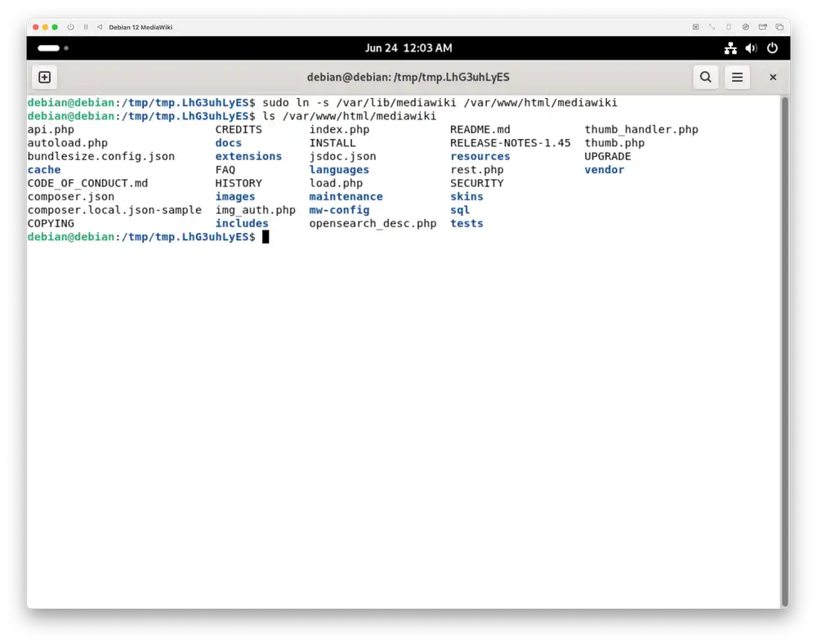Screen dimensions: 817x644
Task: Click composer.json in the listing
Action: (x=71, y=197)
